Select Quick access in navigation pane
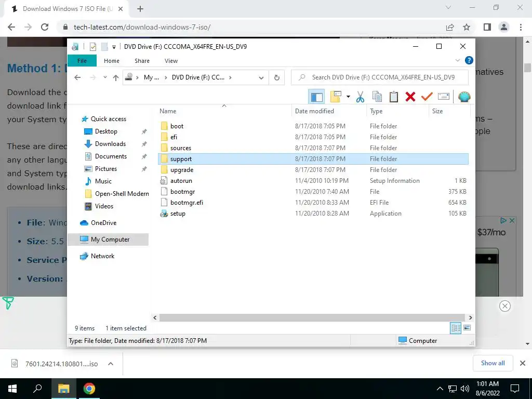The image size is (532, 399). [108, 119]
